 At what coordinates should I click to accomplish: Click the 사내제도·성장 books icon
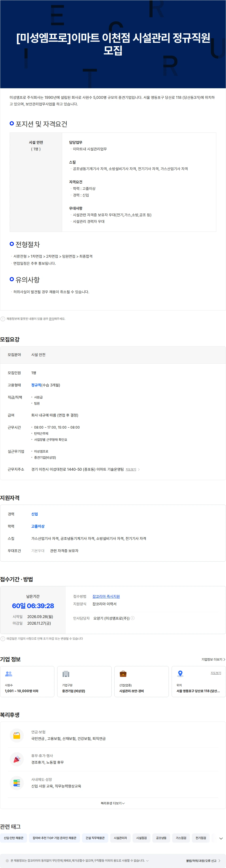16,783
